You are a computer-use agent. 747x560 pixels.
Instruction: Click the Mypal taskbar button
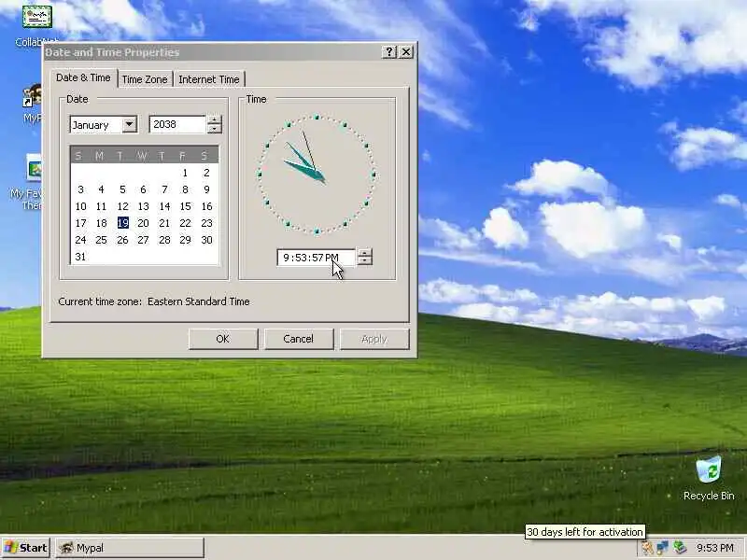pos(130,548)
